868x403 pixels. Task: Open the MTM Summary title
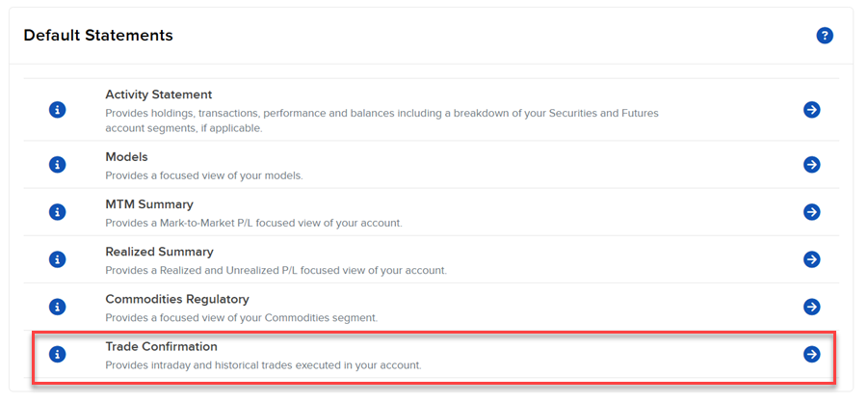[148, 204]
